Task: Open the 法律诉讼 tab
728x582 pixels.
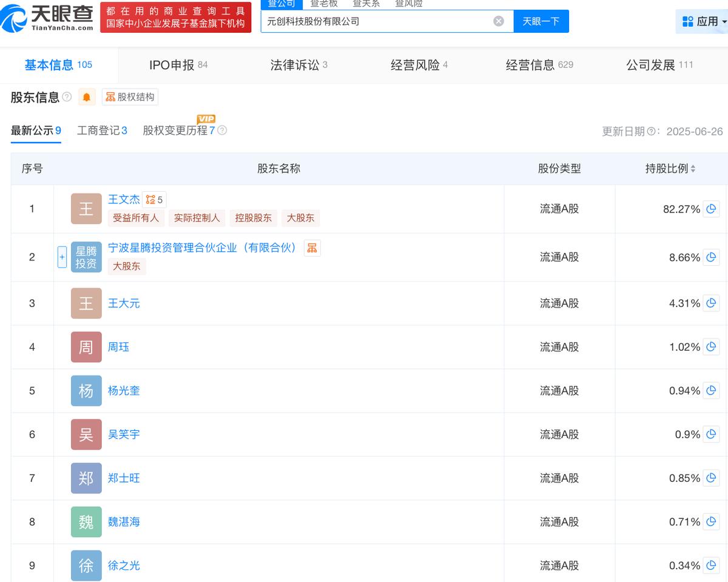Action: [x=298, y=65]
